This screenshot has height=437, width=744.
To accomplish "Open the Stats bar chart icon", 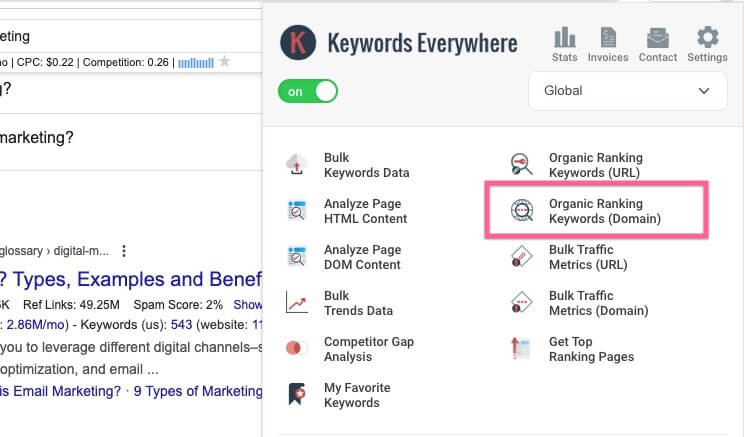I will [565, 37].
